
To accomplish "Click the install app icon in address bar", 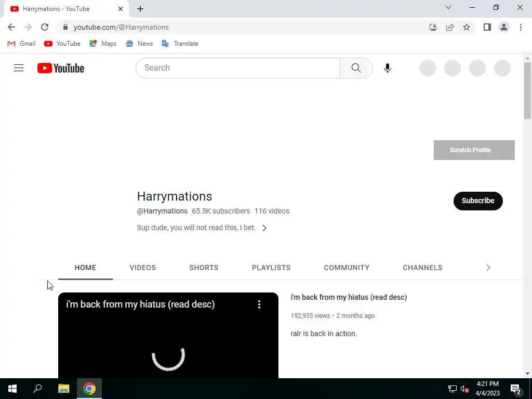I will click(433, 27).
